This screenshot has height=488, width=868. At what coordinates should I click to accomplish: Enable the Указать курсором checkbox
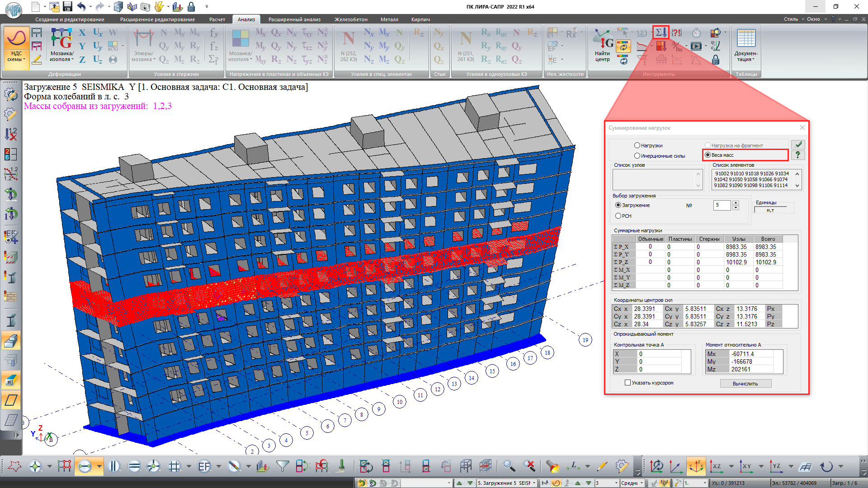[627, 383]
